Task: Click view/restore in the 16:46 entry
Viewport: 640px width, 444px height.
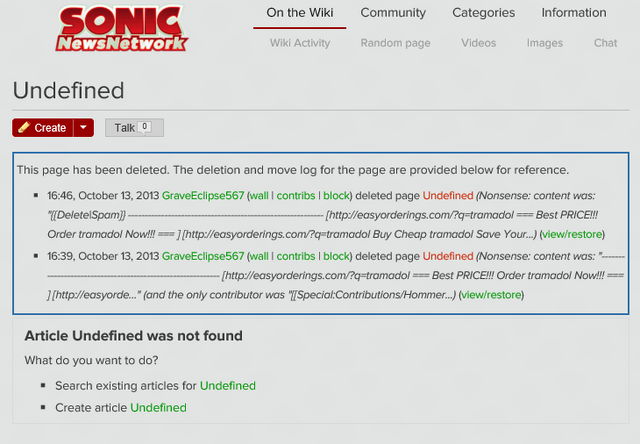Action: click(x=572, y=234)
